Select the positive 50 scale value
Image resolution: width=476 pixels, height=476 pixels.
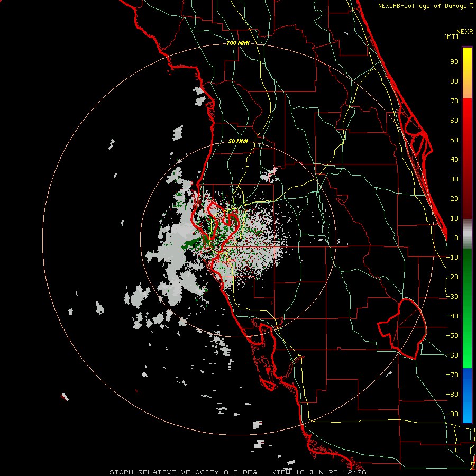click(454, 140)
